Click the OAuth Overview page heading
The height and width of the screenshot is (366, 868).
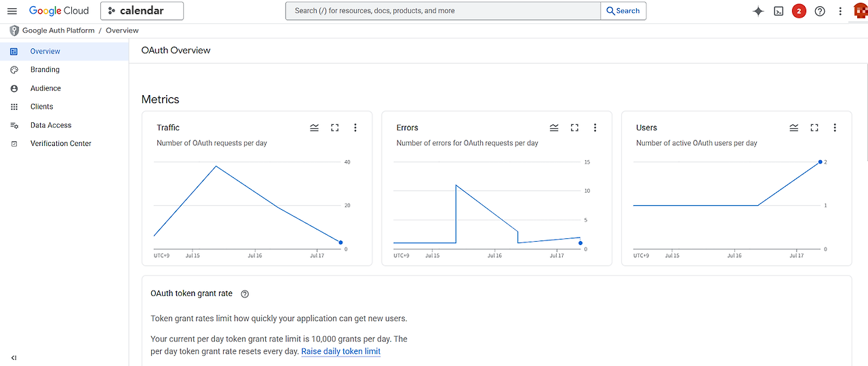coord(176,50)
